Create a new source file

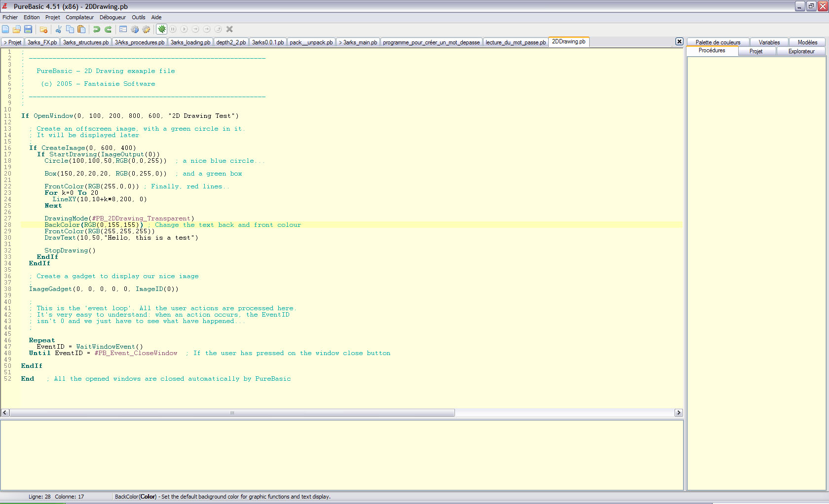click(x=5, y=30)
